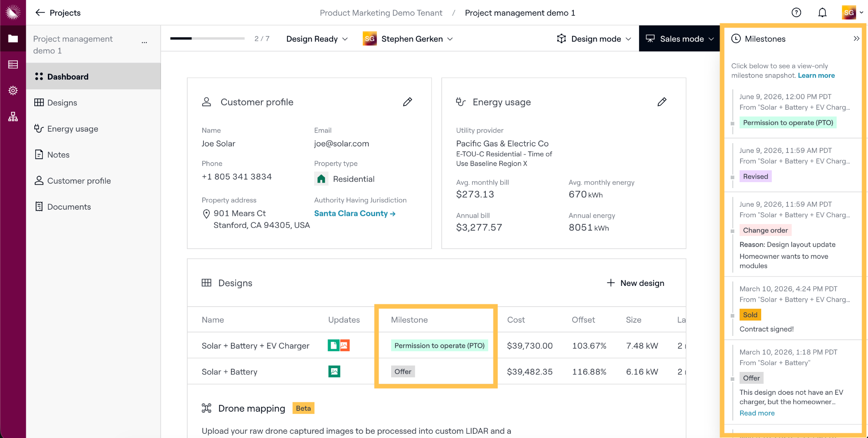Edit Energy usage with pencil icon
868x438 pixels.
(662, 102)
